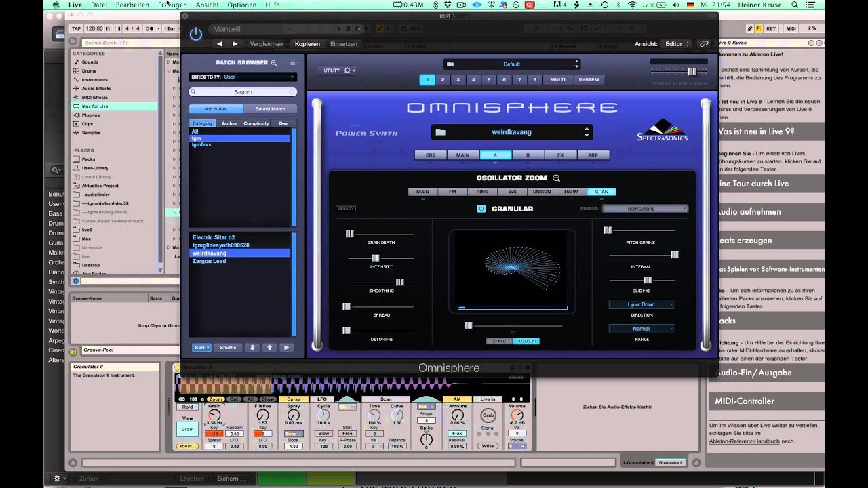Go to the previous preset arrow
Image resolution: width=868 pixels, height=488 pixels.
(x=219, y=44)
